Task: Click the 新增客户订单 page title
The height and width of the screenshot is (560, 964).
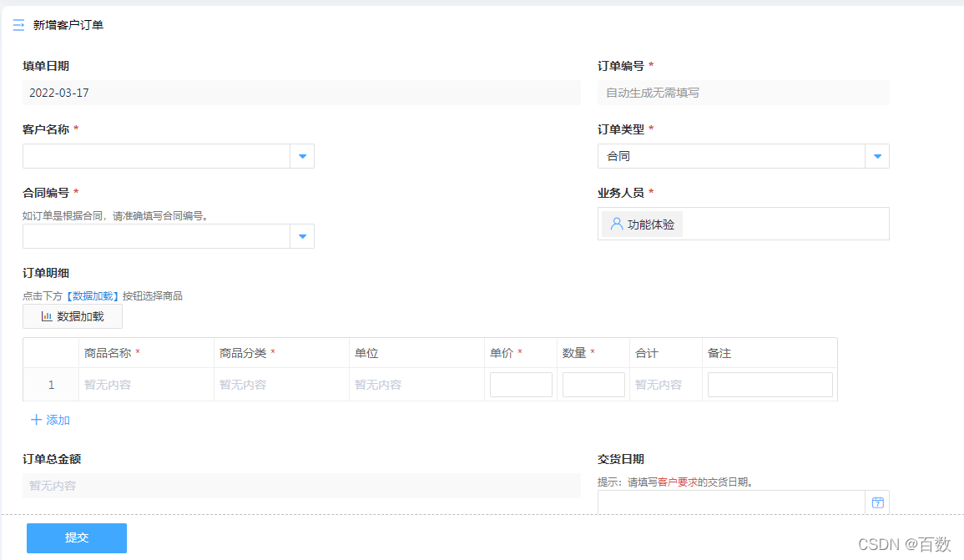Action: [68, 25]
